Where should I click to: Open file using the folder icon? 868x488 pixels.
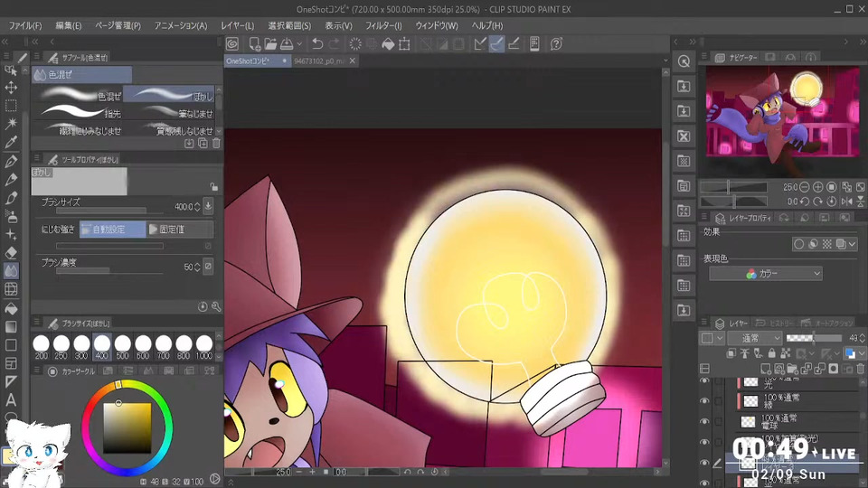pos(271,43)
